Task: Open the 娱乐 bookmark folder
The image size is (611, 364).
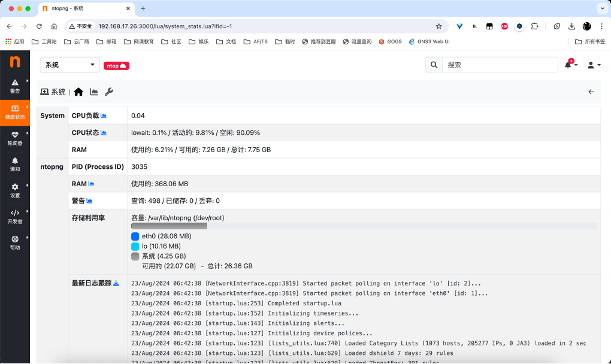Action: [x=198, y=41]
